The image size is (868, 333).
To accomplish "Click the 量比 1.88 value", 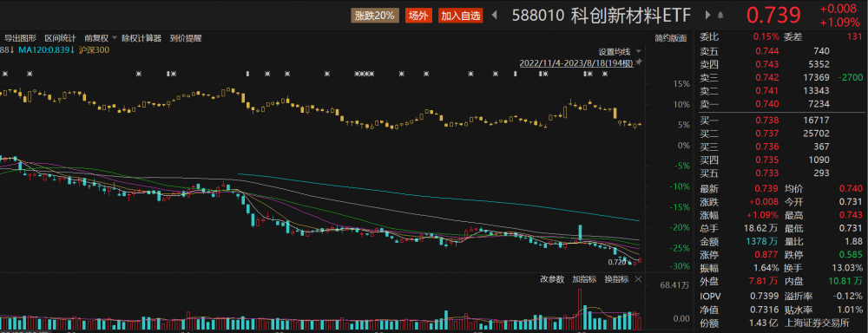I will pos(853,241).
